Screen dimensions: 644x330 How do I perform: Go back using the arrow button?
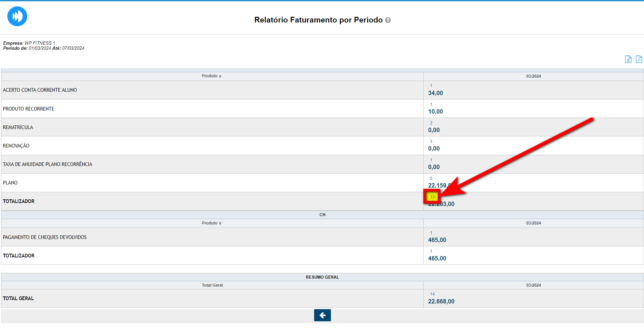click(x=322, y=315)
